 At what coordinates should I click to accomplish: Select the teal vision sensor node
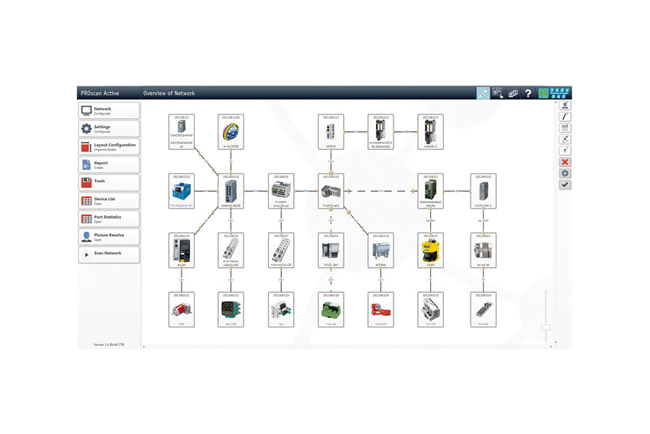point(231,310)
